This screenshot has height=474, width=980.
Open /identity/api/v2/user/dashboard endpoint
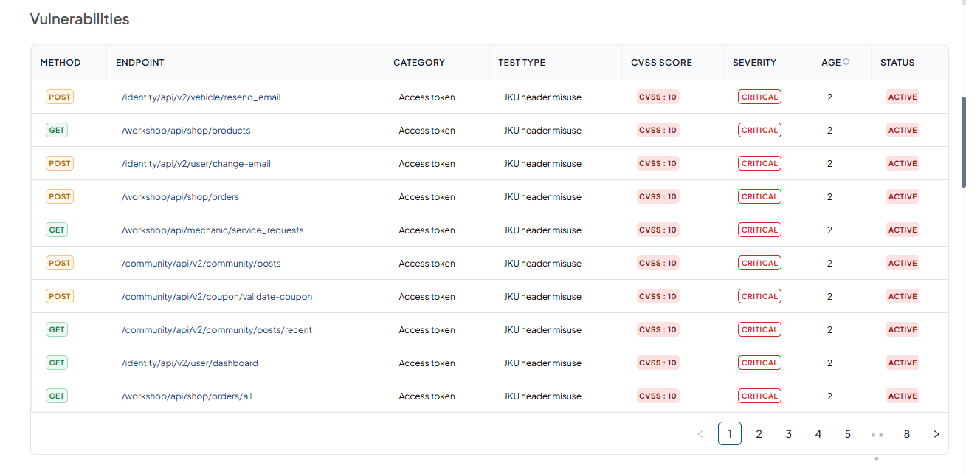pos(190,363)
